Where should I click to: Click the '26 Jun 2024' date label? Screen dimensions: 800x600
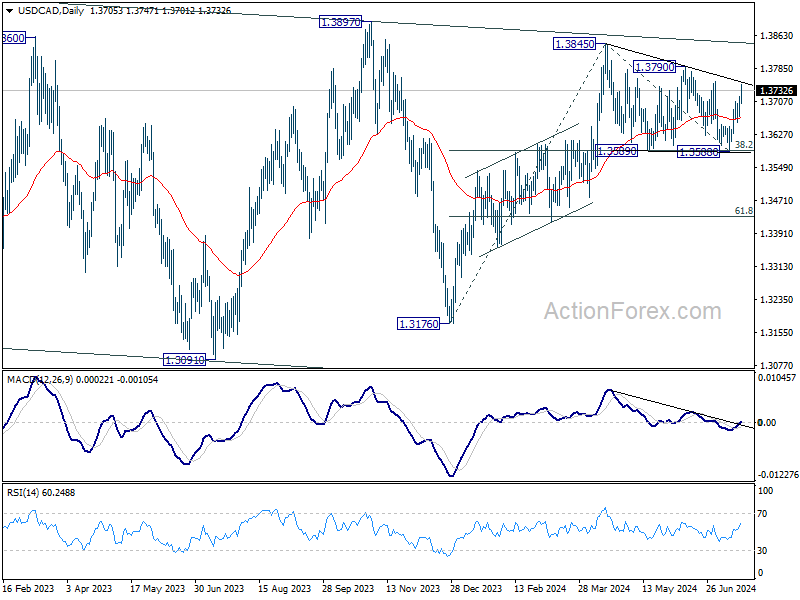(731, 589)
